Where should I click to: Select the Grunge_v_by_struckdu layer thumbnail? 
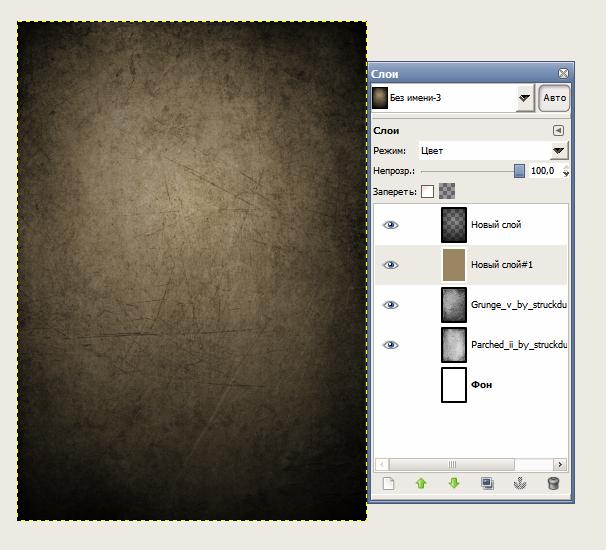[454, 305]
